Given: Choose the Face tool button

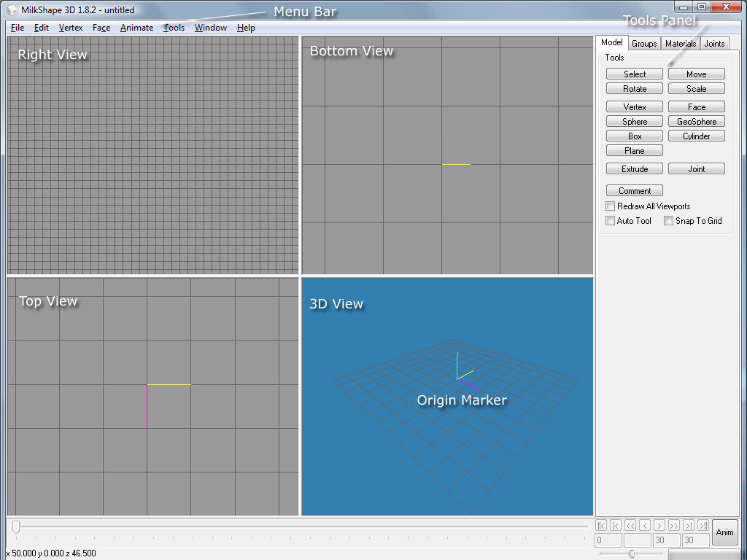Looking at the screenshot, I should pos(697,106).
